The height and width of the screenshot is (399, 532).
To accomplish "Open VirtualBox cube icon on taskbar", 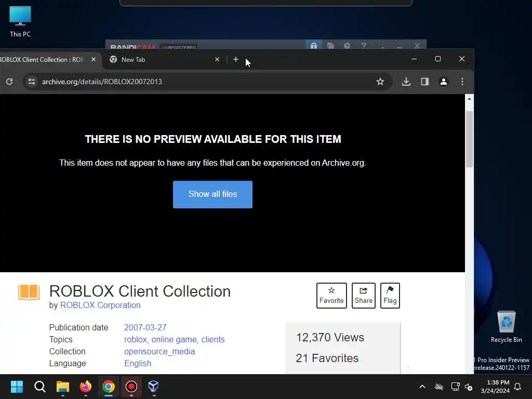I will tap(154, 387).
